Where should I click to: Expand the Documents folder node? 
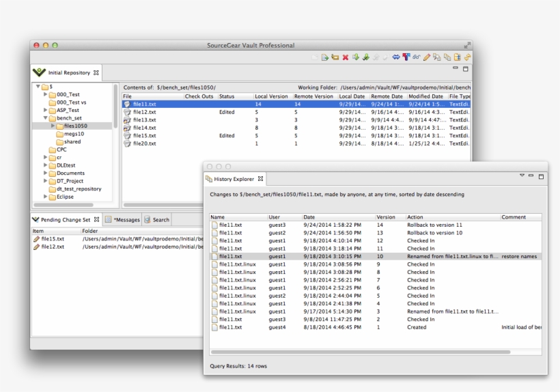coord(45,173)
